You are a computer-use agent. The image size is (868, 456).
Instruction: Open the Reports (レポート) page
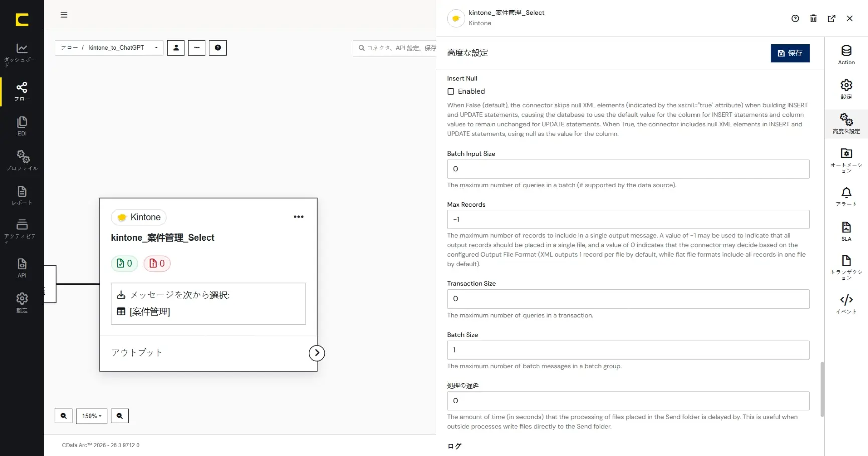22,195
